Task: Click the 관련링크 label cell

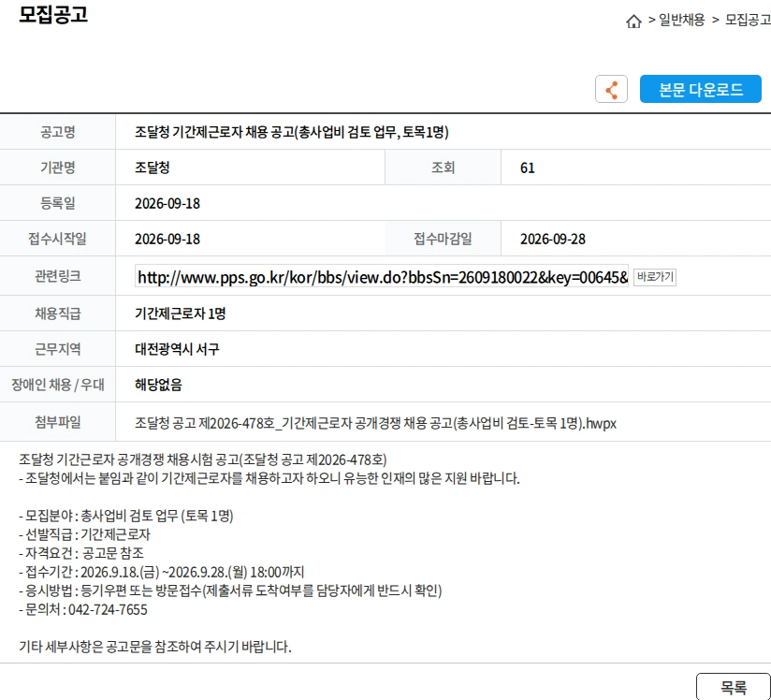Action: (57, 276)
